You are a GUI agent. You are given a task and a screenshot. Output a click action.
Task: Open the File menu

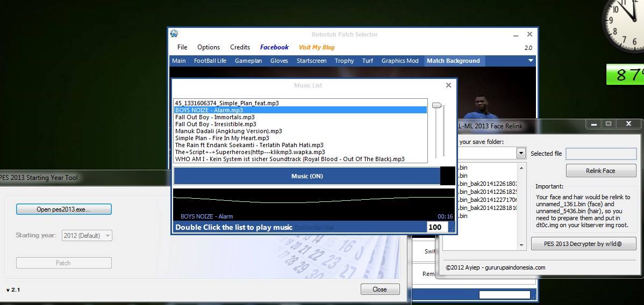(x=182, y=47)
